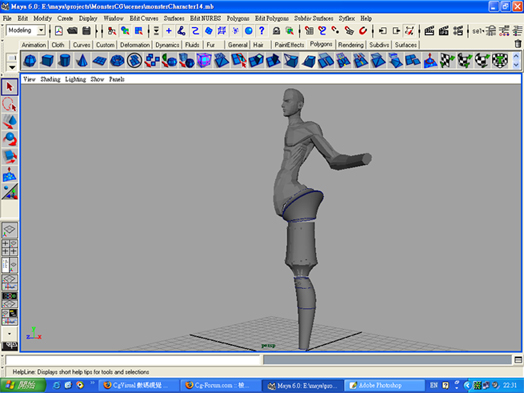Click the four view layout icon
This screenshot has width=524, height=393.
[x=9, y=247]
